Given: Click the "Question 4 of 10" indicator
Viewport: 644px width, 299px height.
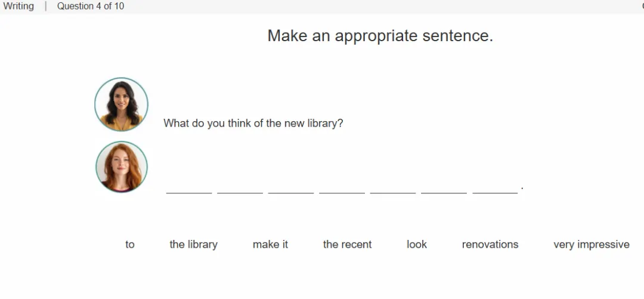Looking at the screenshot, I should tap(91, 6).
